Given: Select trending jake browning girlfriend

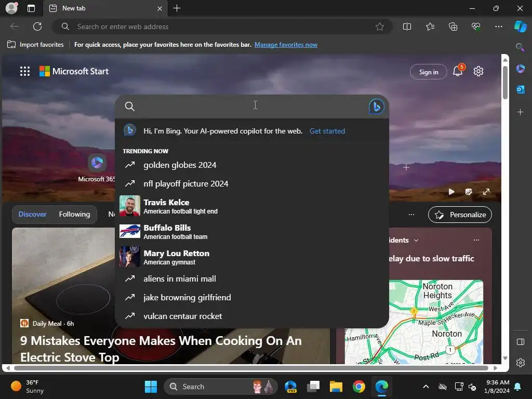Looking at the screenshot, I should point(251,298).
